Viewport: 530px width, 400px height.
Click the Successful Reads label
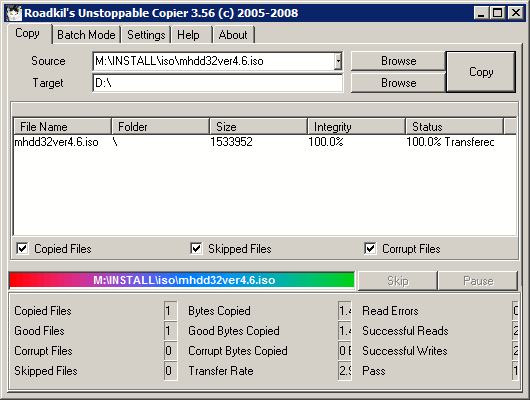[x=405, y=331]
